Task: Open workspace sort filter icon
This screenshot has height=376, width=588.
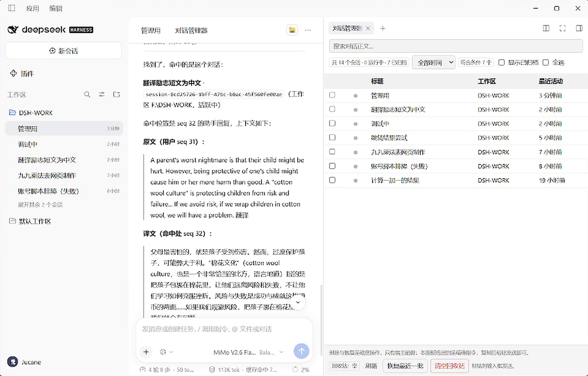Action: pyautogui.click(x=102, y=94)
